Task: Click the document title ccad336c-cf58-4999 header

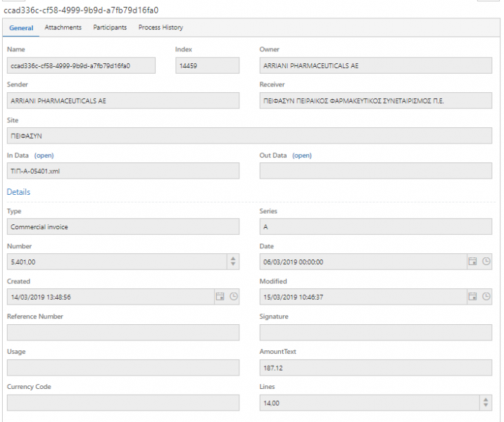Action: (81, 11)
